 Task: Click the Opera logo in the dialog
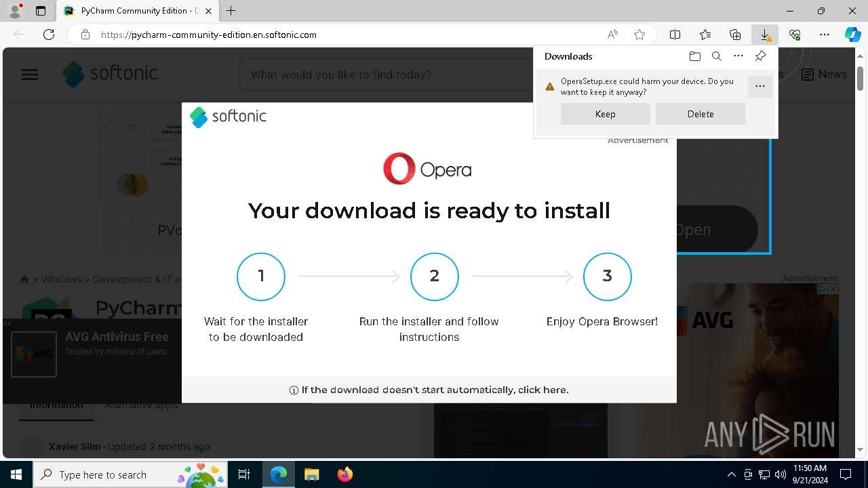pyautogui.click(x=427, y=169)
